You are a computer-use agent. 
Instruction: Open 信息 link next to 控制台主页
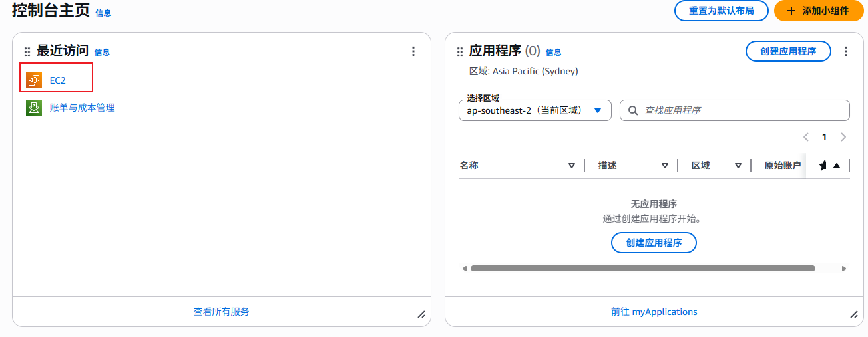[x=103, y=13]
